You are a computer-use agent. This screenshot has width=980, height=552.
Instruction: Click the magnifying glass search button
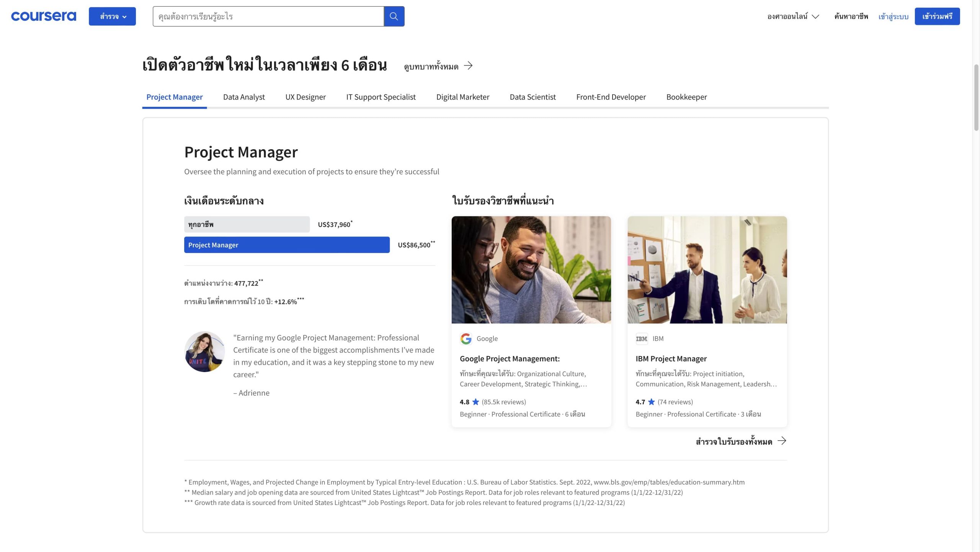394,16
